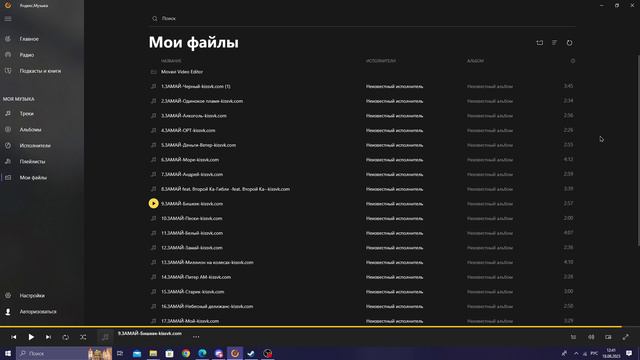Open Треки under Моя музыка
Viewport: 640px width, 360px height.
click(x=27, y=113)
